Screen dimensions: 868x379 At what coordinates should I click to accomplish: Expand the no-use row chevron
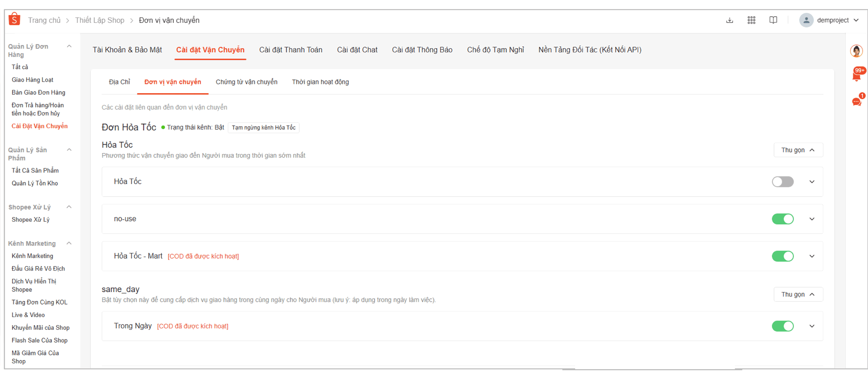[x=812, y=219]
